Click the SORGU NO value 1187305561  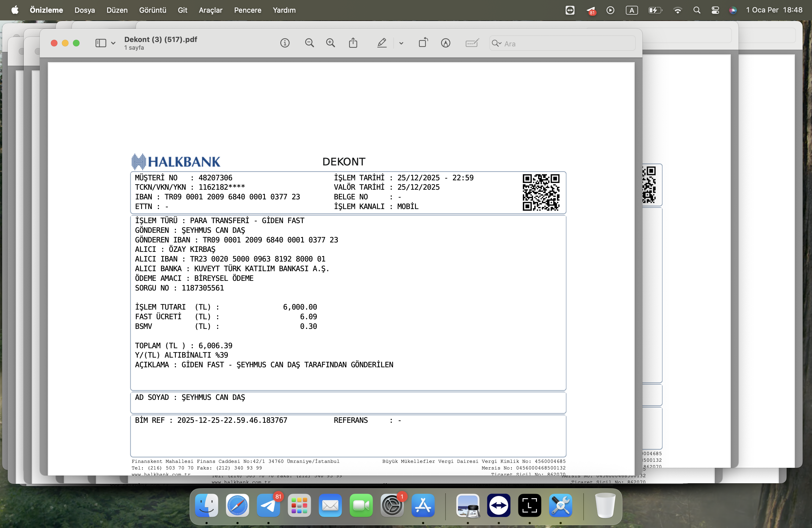(x=203, y=288)
